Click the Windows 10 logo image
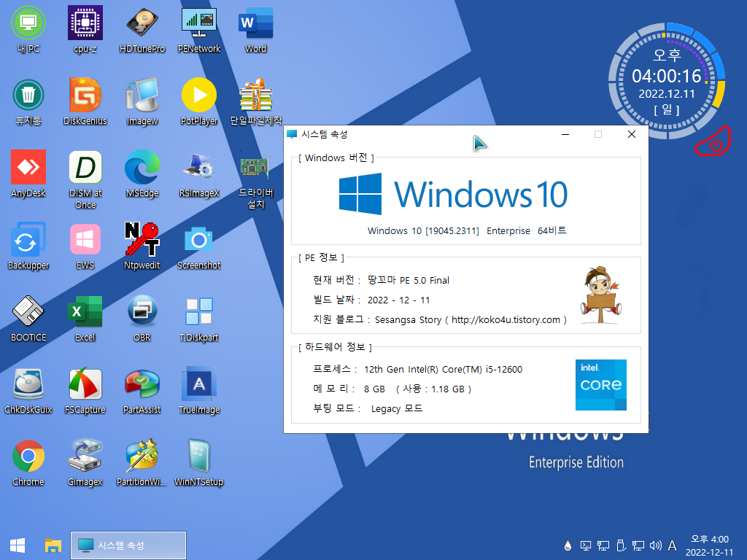This screenshot has height=560, width=747. point(453,194)
